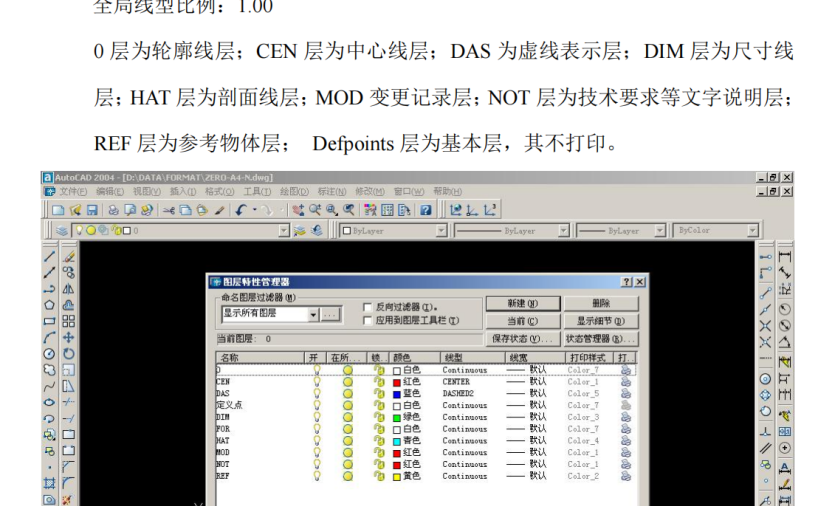Open the 绘图(D) menu
818x506 pixels.
click(294, 191)
